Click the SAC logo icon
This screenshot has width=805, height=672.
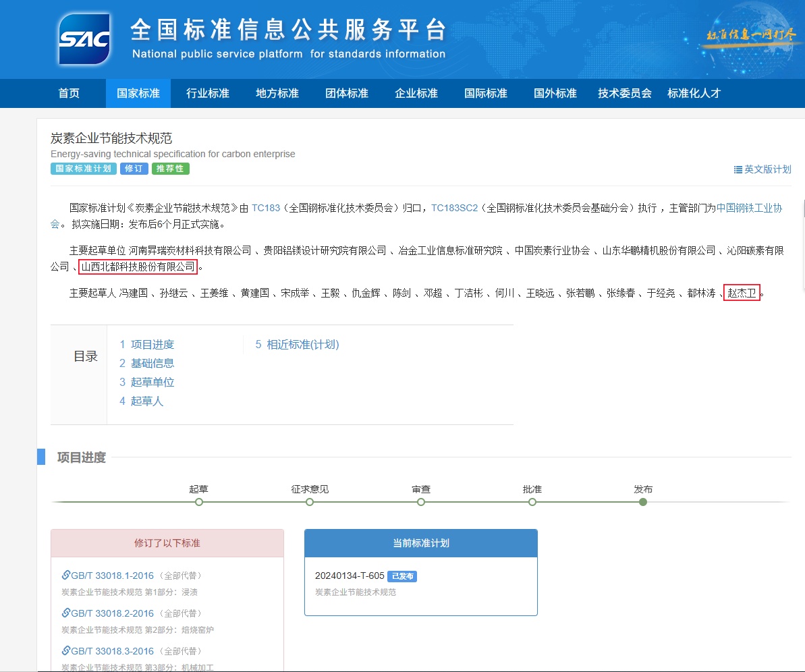(x=84, y=39)
